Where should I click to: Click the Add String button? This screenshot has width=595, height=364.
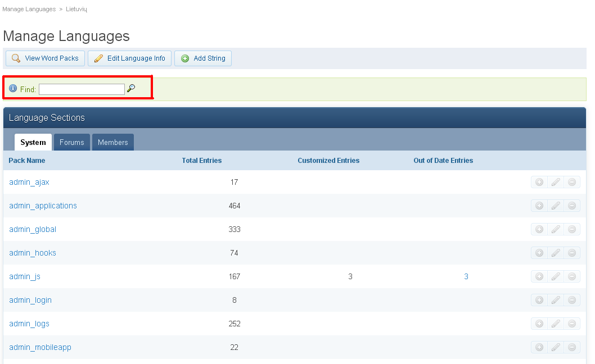pos(203,58)
